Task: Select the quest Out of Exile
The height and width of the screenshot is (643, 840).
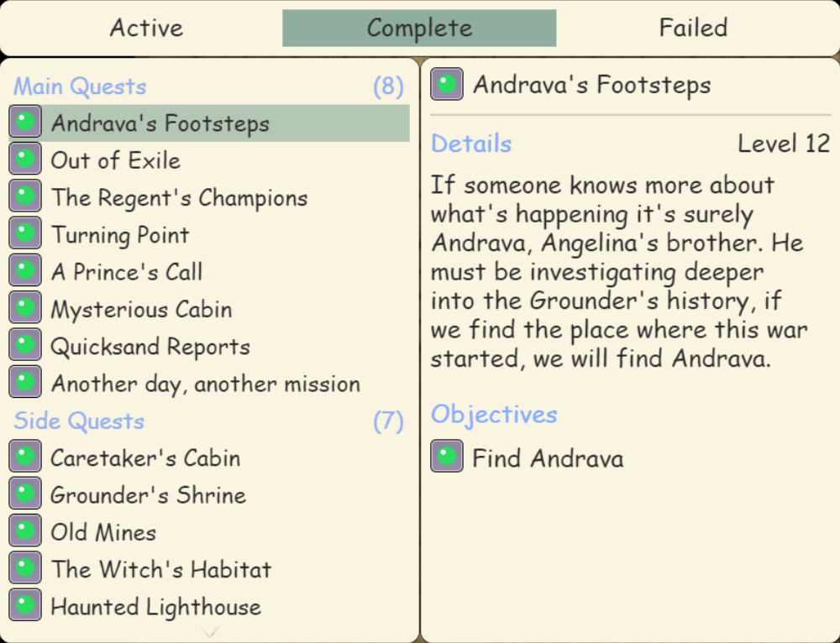Action: tap(115, 159)
